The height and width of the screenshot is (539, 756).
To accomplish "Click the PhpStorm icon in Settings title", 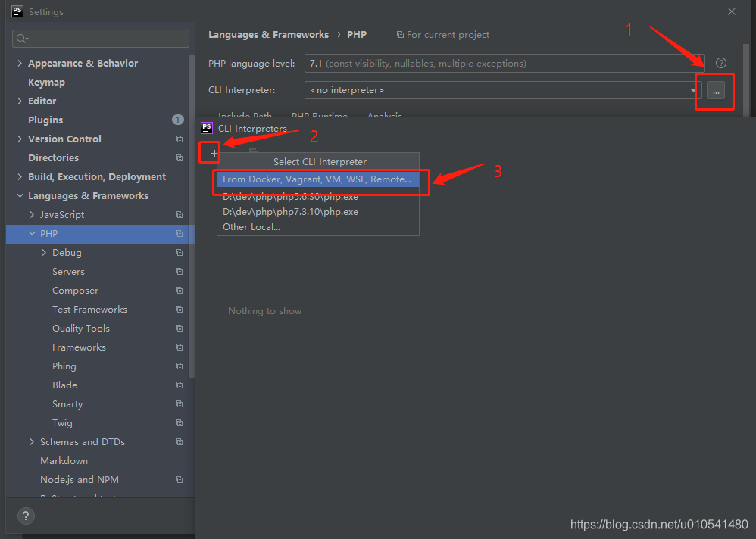I will pyautogui.click(x=17, y=11).
